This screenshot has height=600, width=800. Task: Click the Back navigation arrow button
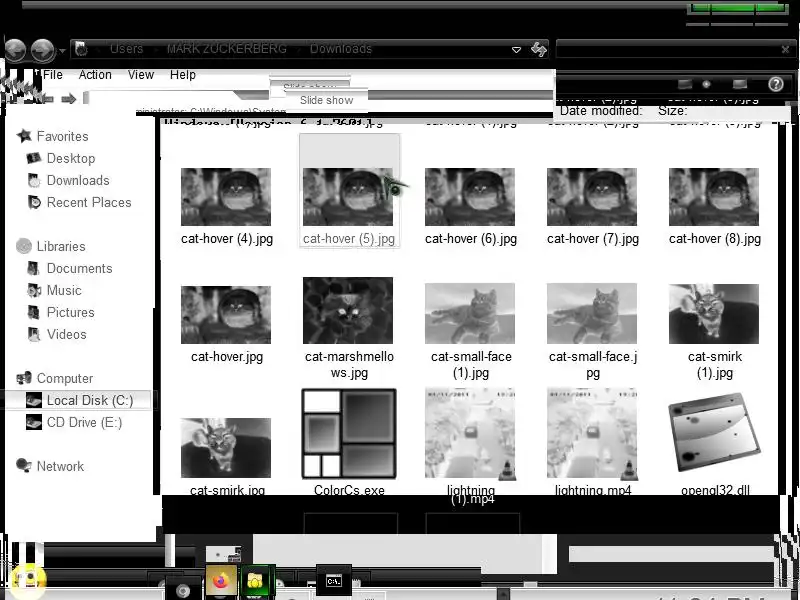(15, 51)
